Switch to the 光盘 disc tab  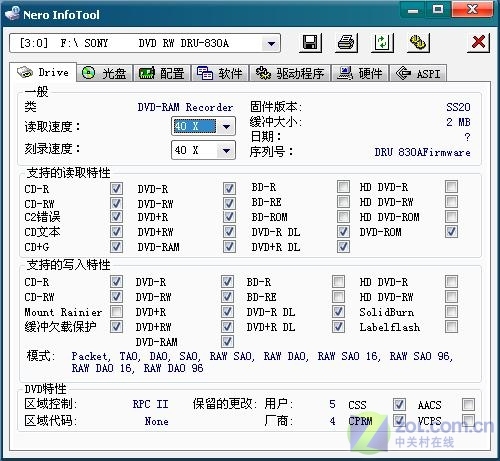point(105,73)
